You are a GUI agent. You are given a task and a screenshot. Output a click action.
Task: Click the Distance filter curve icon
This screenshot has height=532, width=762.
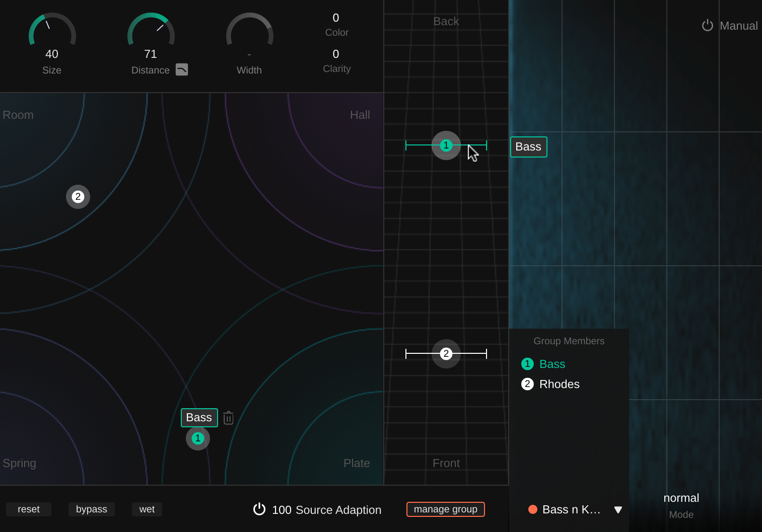[182, 69]
